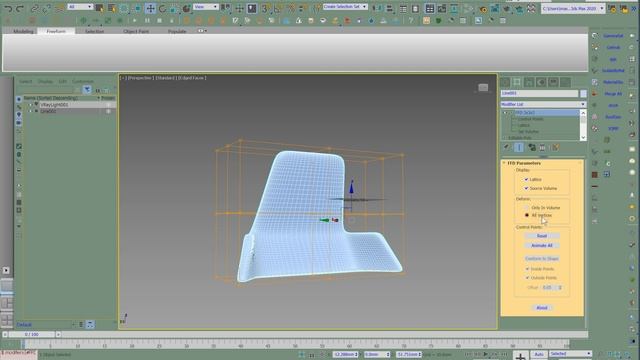Open the Modify command panel tab
Screen dimensions: 640x360
coord(517,82)
